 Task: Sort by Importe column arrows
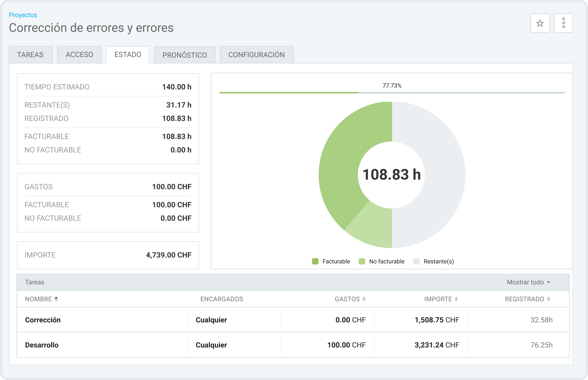456,299
